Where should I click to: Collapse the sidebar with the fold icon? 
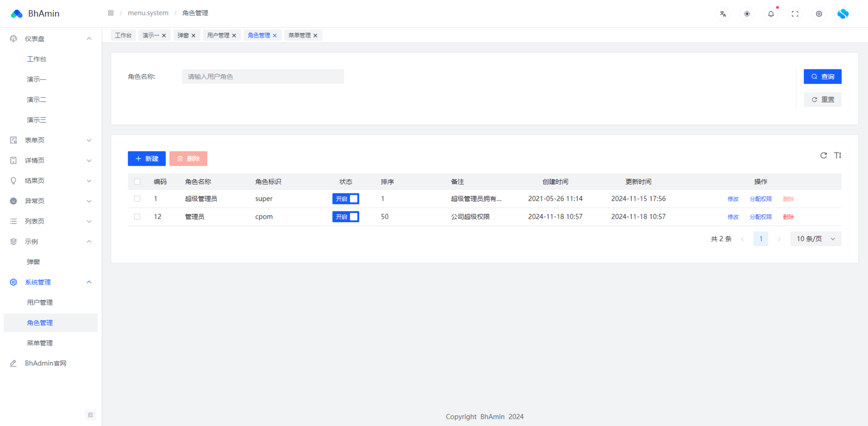pos(91,415)
